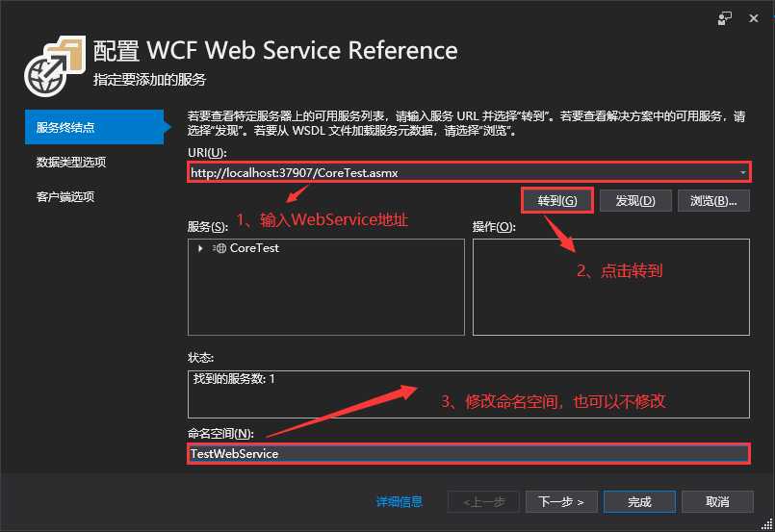Click the 操作(O): label

coord(494,227)
